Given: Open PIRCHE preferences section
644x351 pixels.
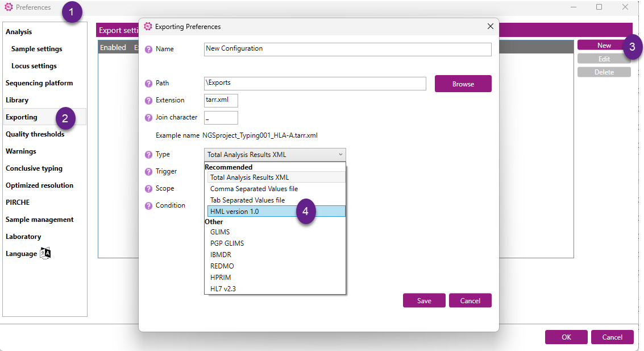Looking at the screenshot, I should coord(18,202).
